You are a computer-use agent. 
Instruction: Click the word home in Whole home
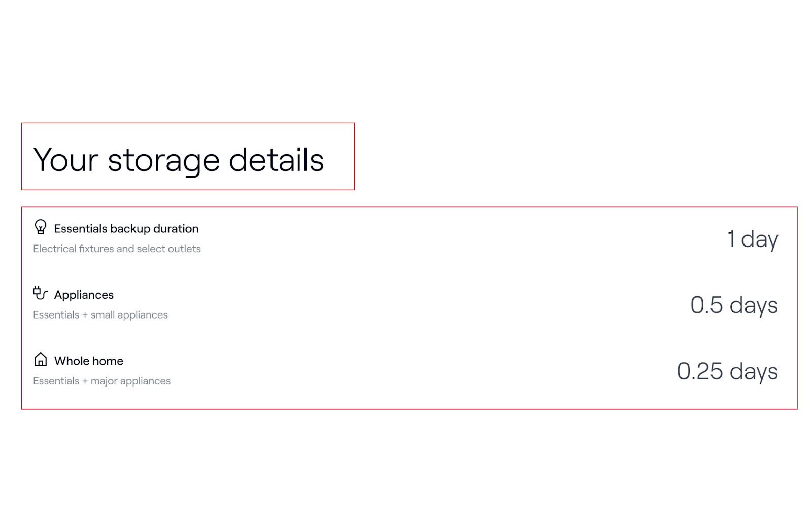coord(109,361)
